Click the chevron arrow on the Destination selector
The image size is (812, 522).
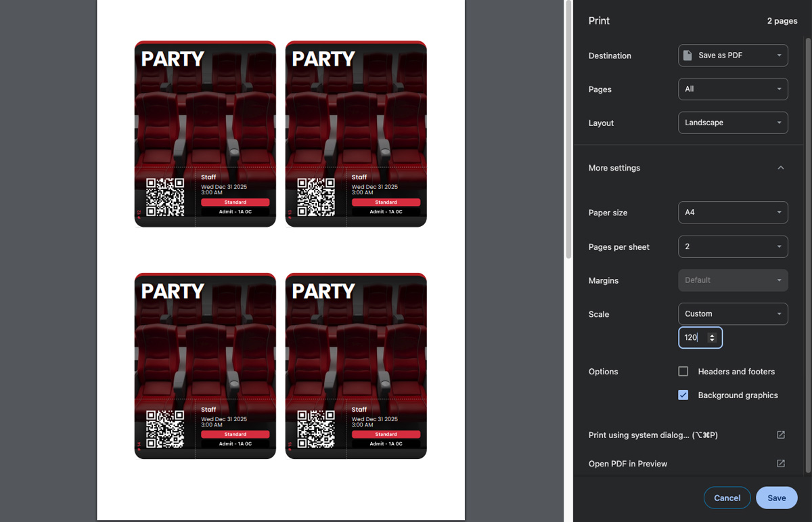(x=780, y=56)
